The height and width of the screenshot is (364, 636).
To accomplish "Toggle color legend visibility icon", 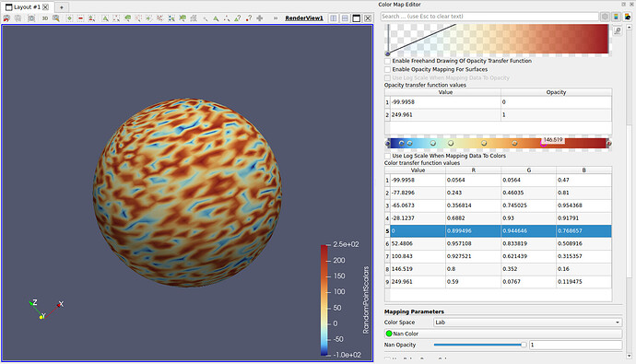I will pyautogui.click(x=616, y=17).
